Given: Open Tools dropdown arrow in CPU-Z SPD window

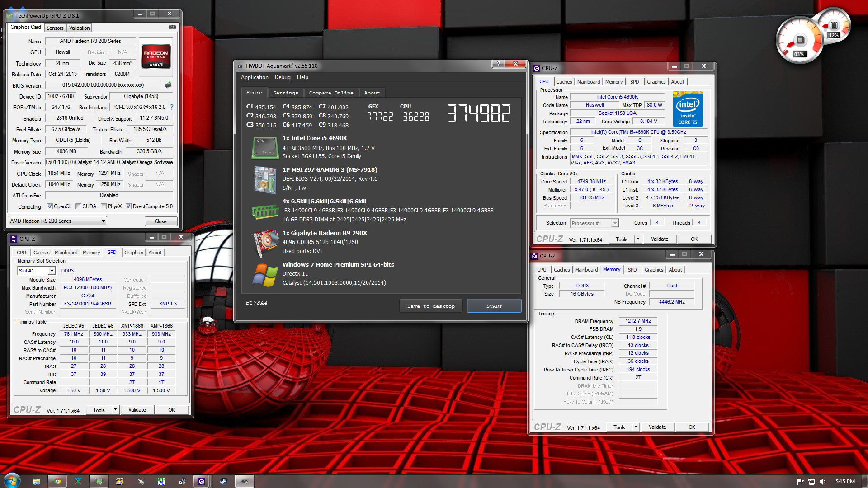Looking at the screenshot, I should click(x=115, y=410).
